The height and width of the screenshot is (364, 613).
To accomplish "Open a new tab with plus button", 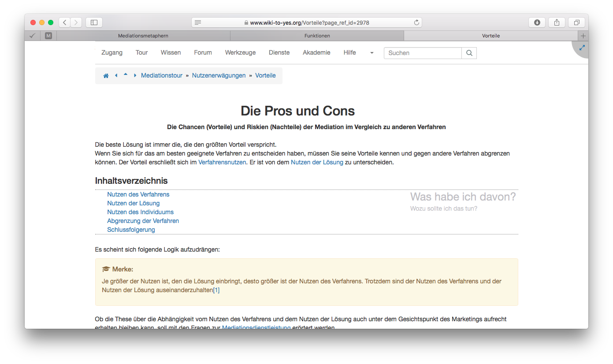I will 583,36.
